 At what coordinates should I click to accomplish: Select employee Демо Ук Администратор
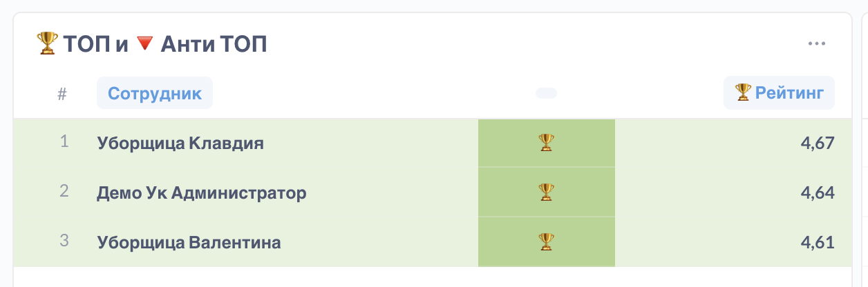[201, 193]
